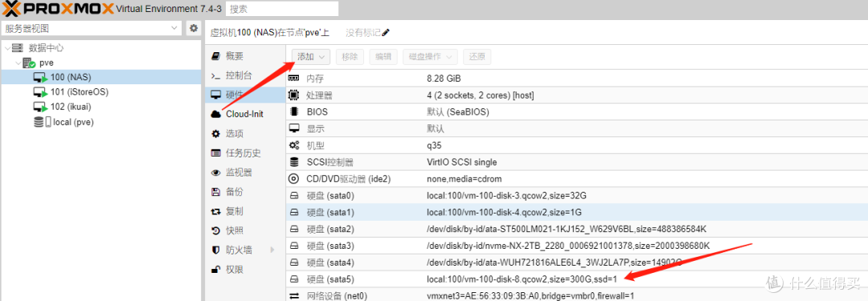Expand the firewall submenu arrow
The image size is (868, 301).
(x=272, y=250)
